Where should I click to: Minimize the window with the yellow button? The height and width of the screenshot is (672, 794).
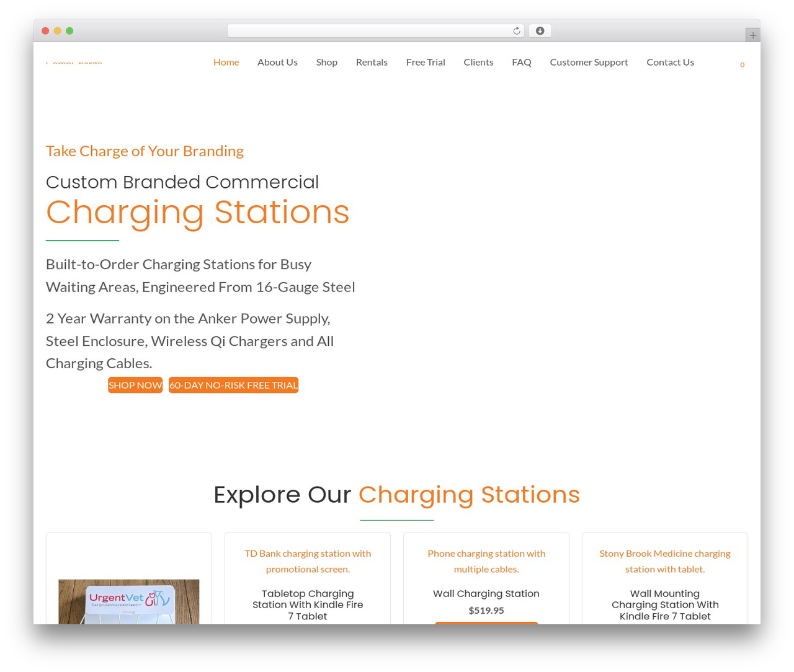pyautogui.click(x=57, y=31)
